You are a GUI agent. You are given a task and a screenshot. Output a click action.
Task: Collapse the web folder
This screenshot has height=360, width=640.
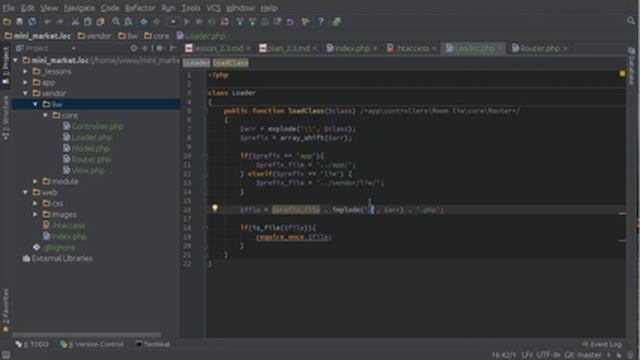25,192
